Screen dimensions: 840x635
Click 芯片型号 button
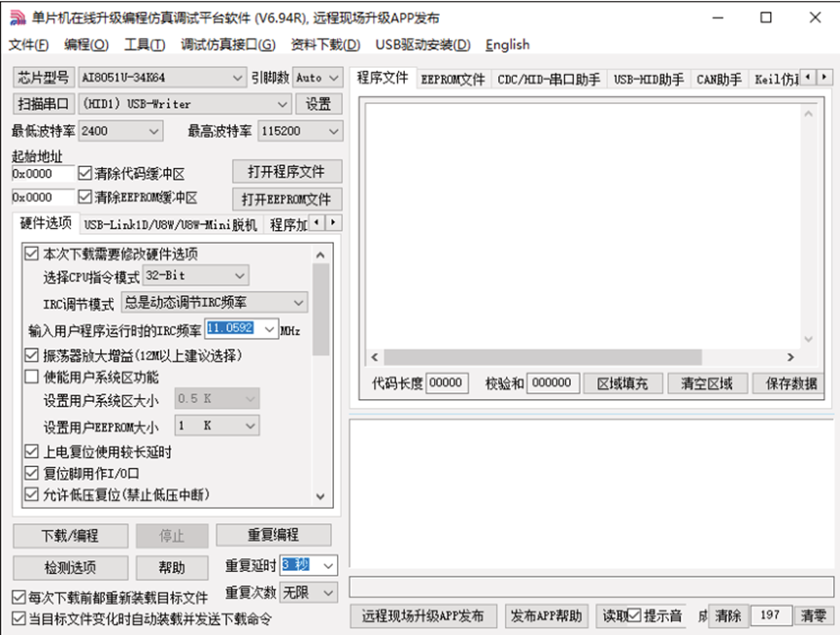44,78
